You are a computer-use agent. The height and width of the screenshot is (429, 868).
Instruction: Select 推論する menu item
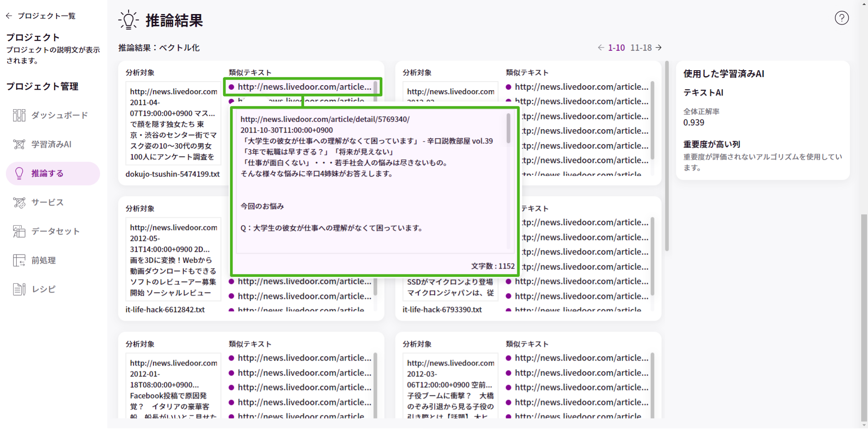tap(53, 174)
